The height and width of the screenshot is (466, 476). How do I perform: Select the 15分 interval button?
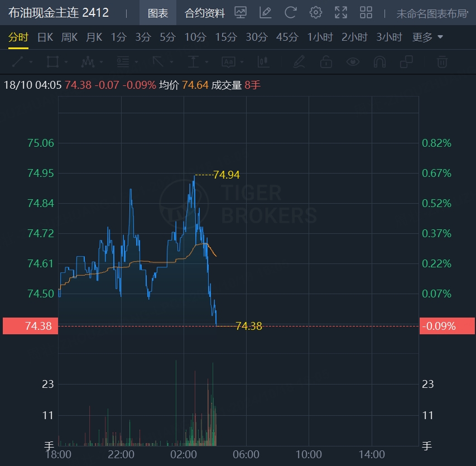[226, 37]
